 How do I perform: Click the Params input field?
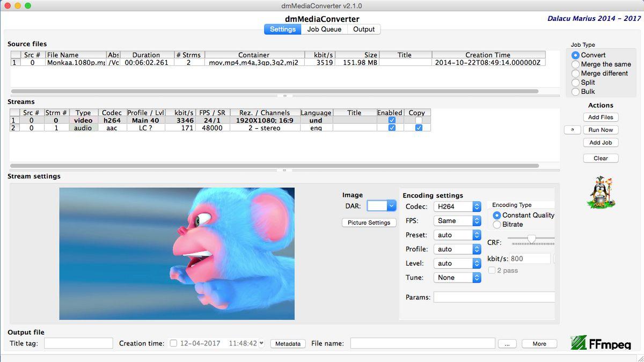pos(494,297)
